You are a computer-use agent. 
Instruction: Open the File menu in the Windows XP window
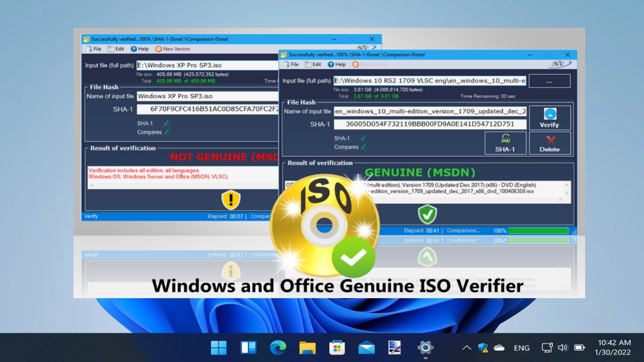pos(94,49)
